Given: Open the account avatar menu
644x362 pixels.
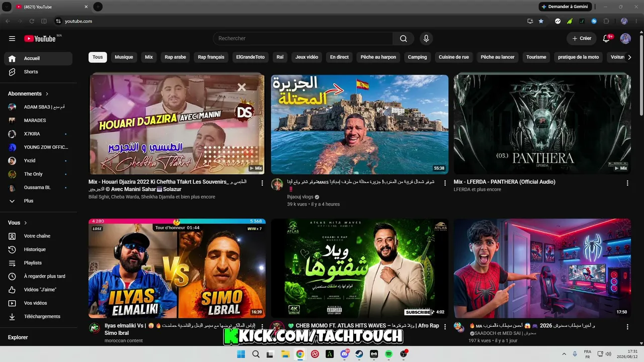Looking at the screenshot, I should pyautogui.click(x=625, y=39).
